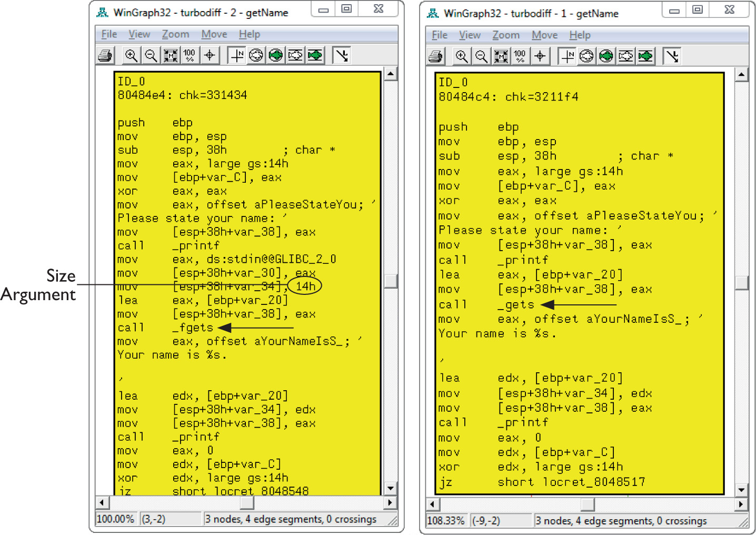Open Zoom menu in turbodiff 2 window
Image resolution: width=756 pixels, height=535 pixels.
pos(175,34)
